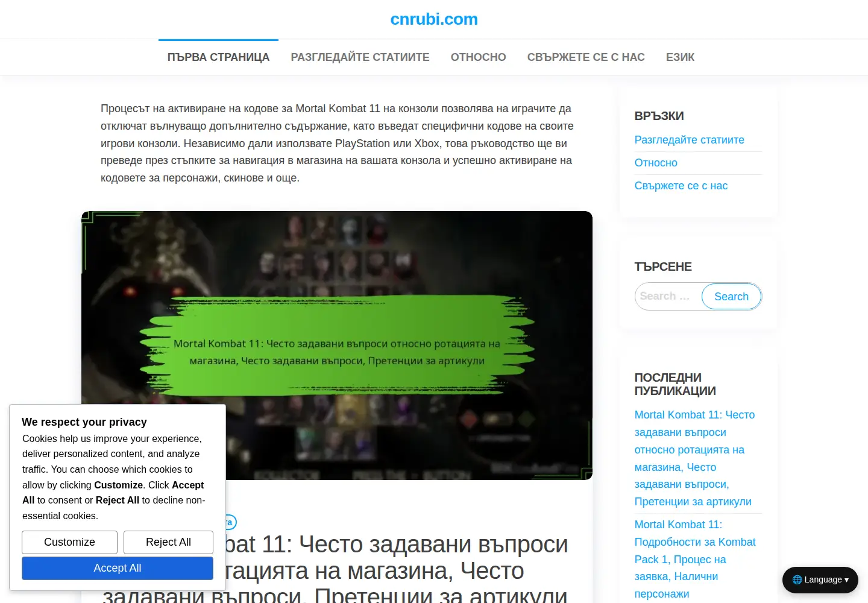Image resolution: width=868 pixels, height=603 pixels.
Task: Click the ПОСЛЕДНИ ПУБЛИКАЦИИ heading
Action: (675, 384)
